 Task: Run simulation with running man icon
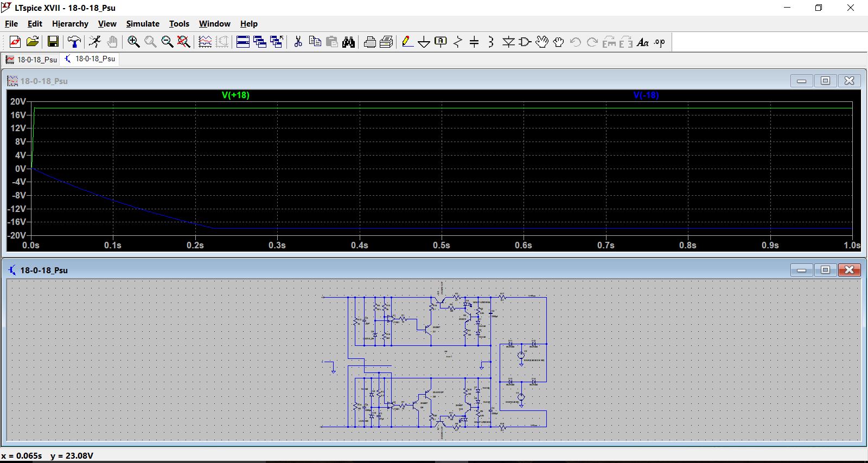pyautogui.click(x=95, y=42)
